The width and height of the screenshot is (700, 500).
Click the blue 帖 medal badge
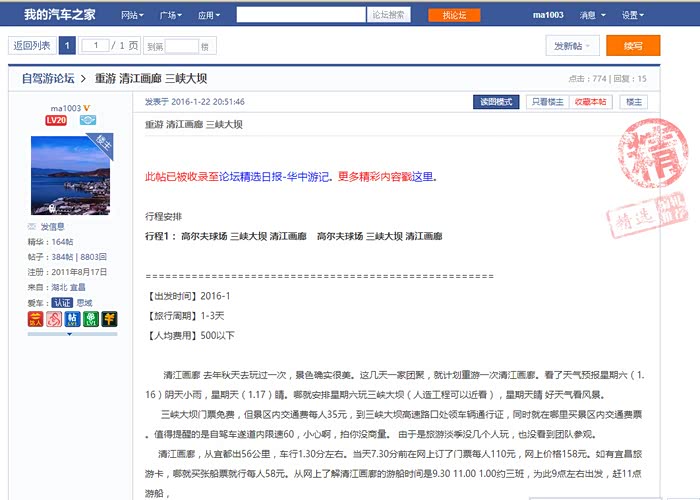(x=71, y=319)
